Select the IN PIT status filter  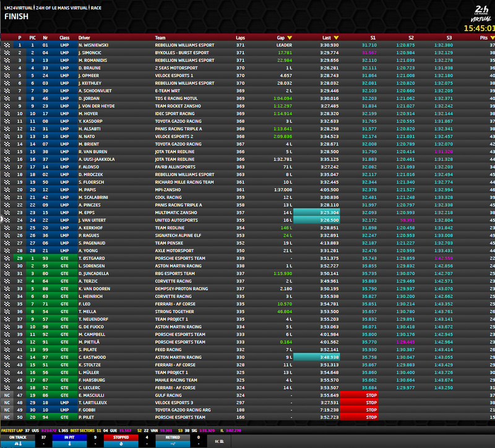click(x=69, y=437)
